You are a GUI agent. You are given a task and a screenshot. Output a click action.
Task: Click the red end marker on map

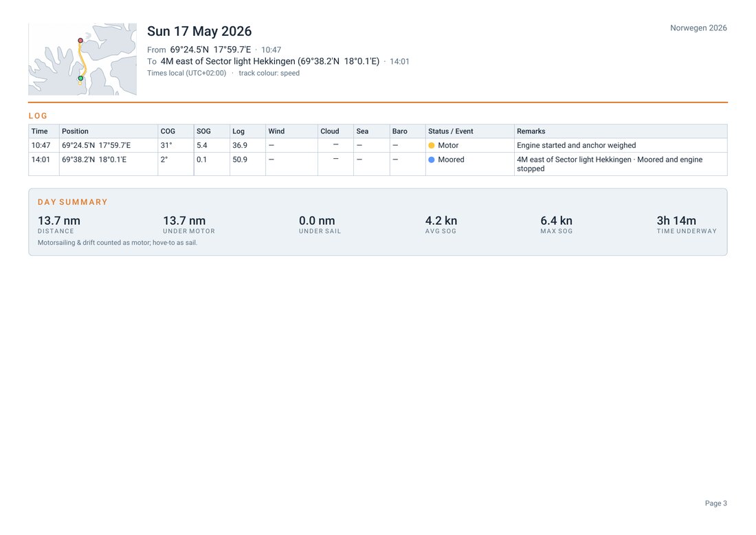[x=80, y=41]
